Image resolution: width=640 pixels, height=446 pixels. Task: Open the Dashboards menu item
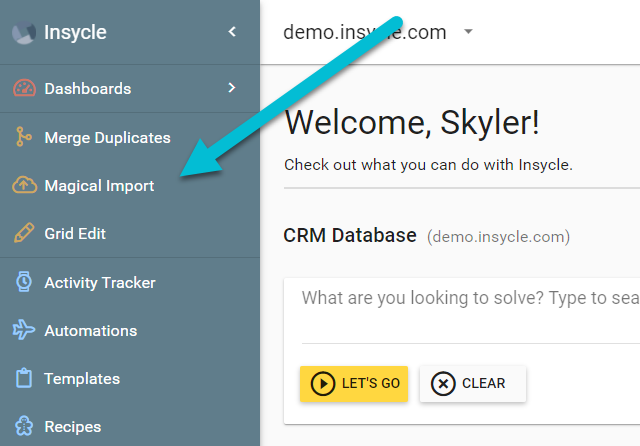(x=88, y=89)
